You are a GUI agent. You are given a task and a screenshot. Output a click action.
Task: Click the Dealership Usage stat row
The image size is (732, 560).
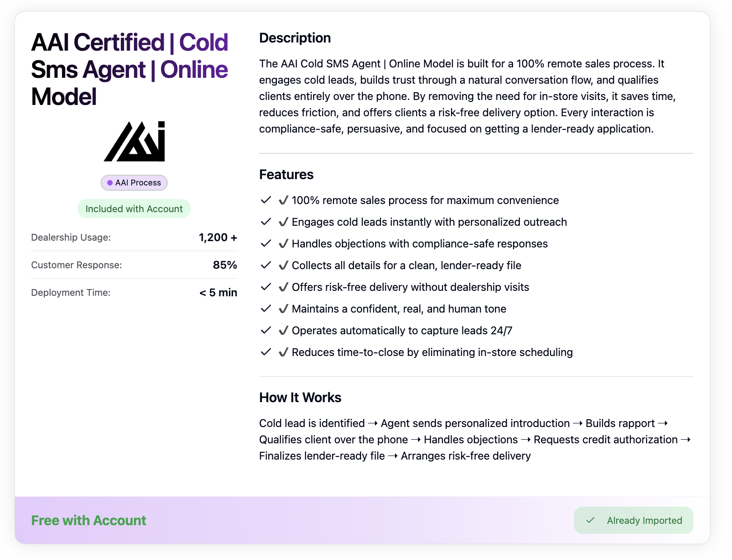pyautogui.click(x=134, y=237)
